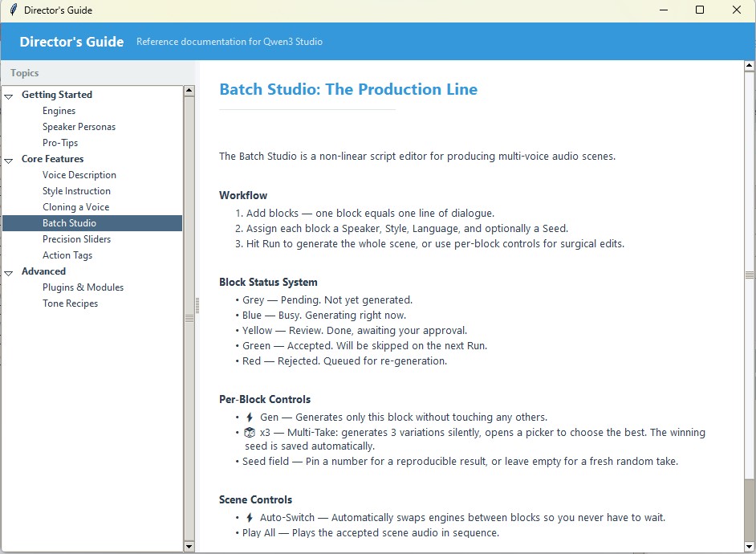Open the Engines topic
Screen dimensions: 756x554
(x=59, y=111)
